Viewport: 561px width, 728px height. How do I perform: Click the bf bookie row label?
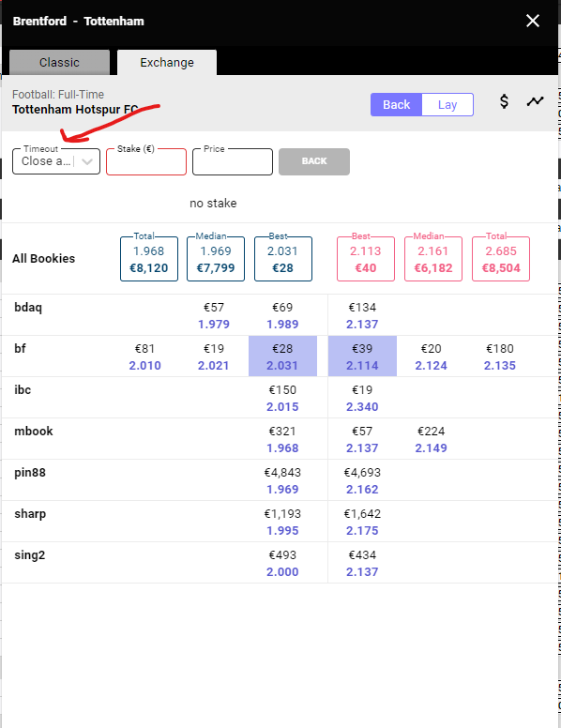[20, 349]
